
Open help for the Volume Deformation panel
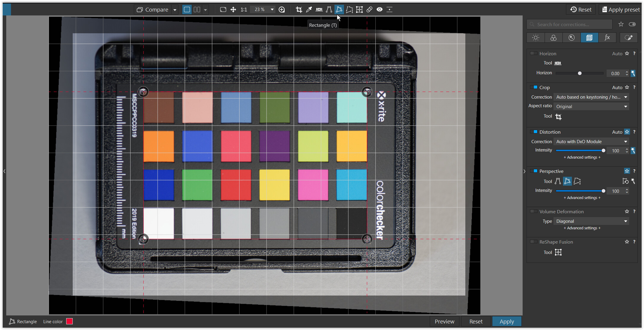click(634, 211)
